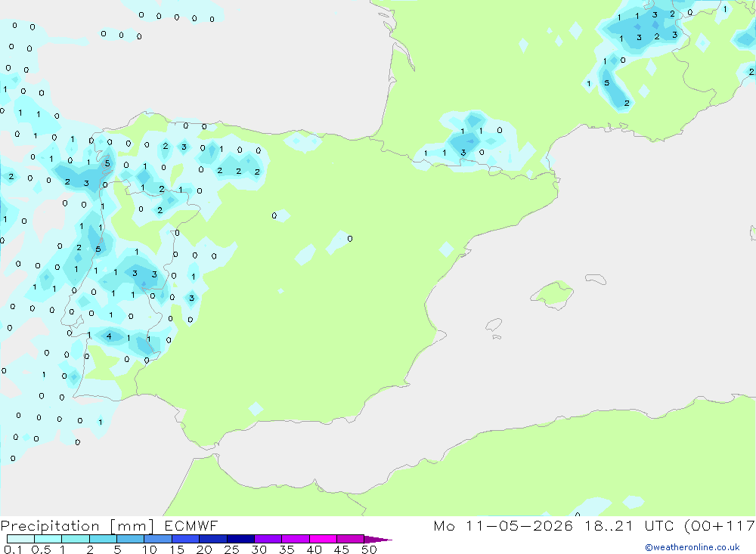The width and height of the screenshot is (756, 554).
Task: Click the '(00+117' forecast offset text
Action: coord(720,526)
